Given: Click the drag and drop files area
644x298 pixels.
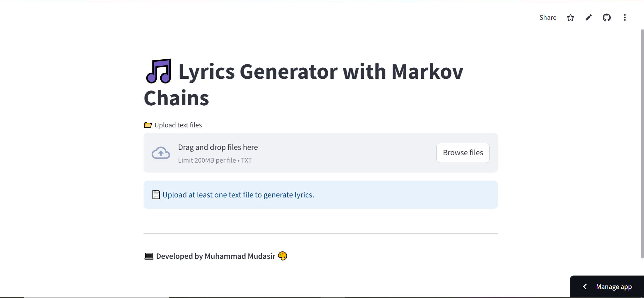Looking at the screenshot, I should tap(218, 147).
